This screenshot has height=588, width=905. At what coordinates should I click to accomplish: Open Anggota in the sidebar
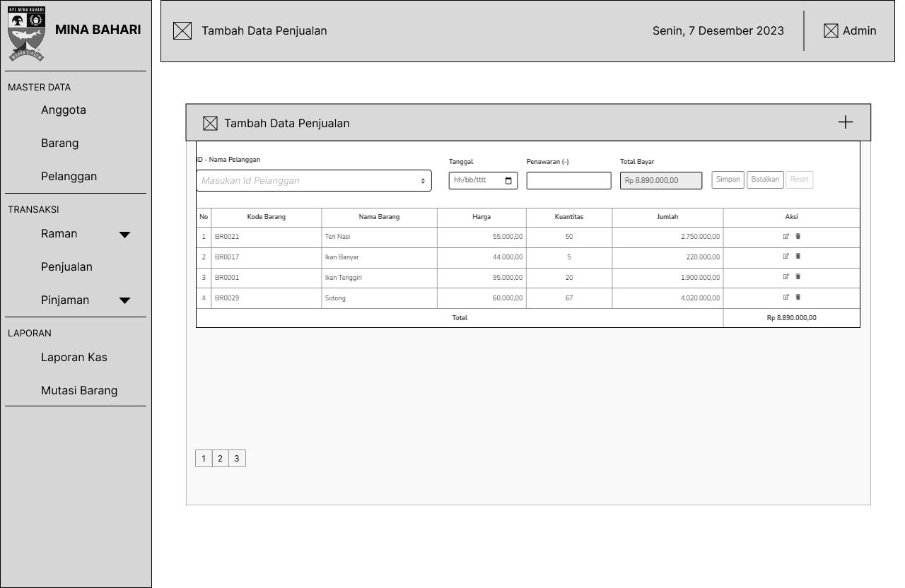coord(64,110)
